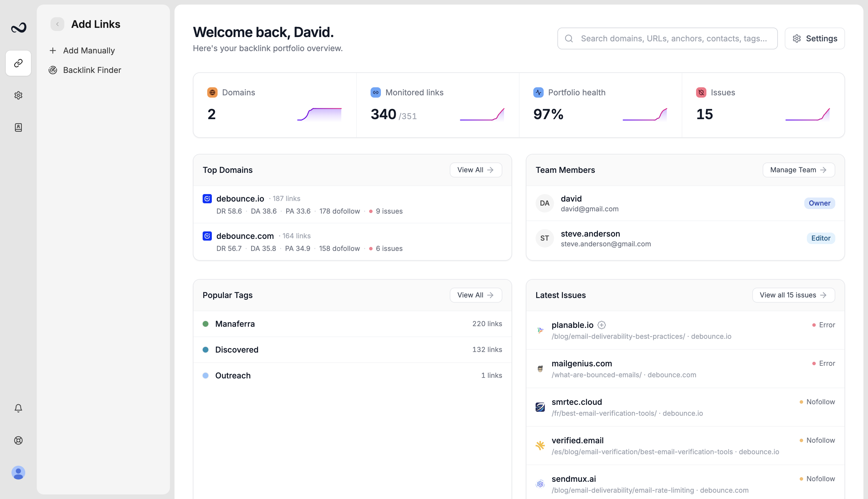Click the plus icon next to planable.io

click(602, 325)
